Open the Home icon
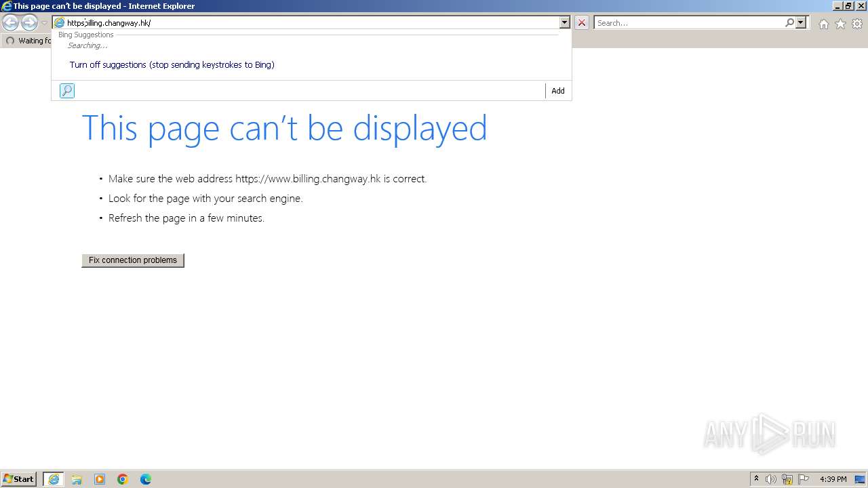868x488 pixels. [x=823, y=24]
